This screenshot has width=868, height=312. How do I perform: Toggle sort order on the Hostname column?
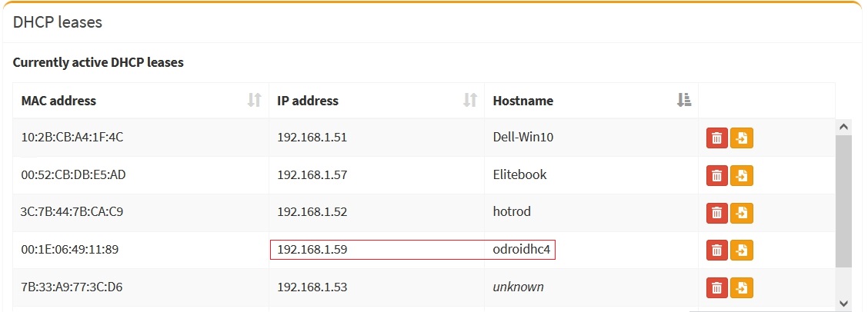click(683, 101)
